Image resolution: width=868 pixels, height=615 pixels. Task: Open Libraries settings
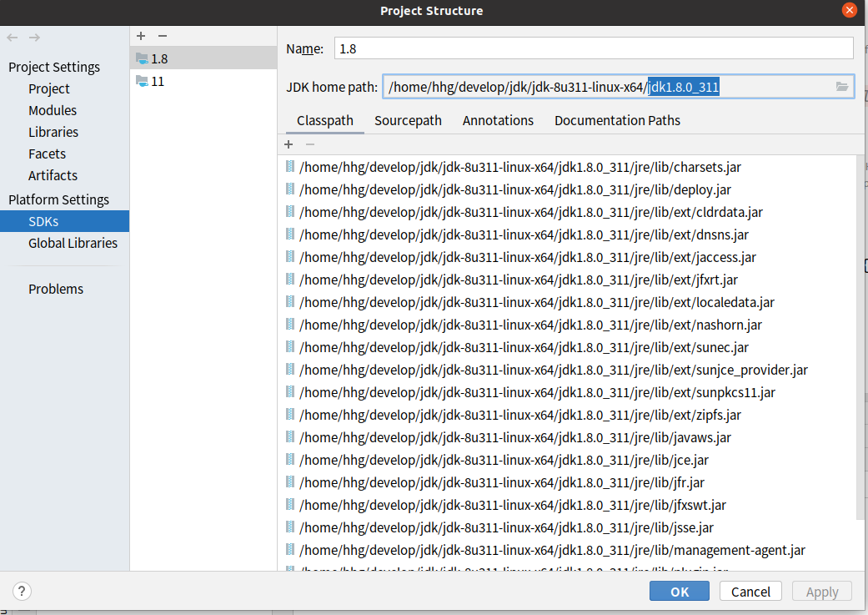(x=53, y=132)
